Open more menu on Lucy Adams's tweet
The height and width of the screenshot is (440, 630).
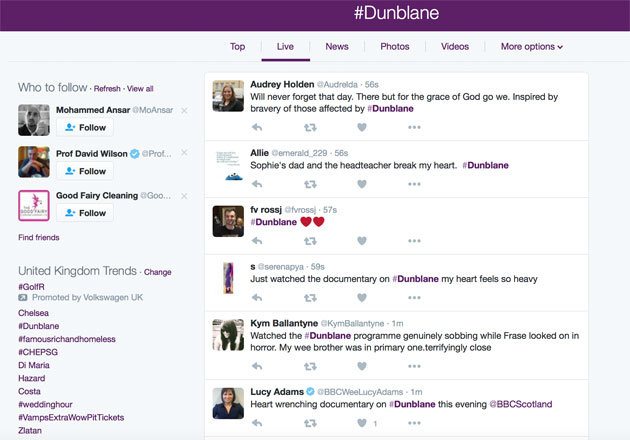pyautogui.click(x=414, y=423)
